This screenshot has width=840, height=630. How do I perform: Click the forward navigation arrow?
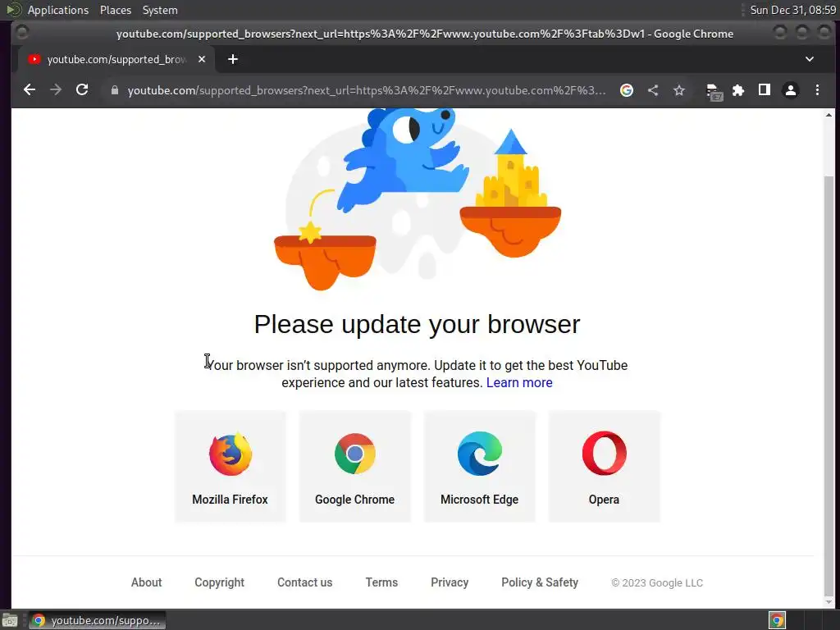56,90
